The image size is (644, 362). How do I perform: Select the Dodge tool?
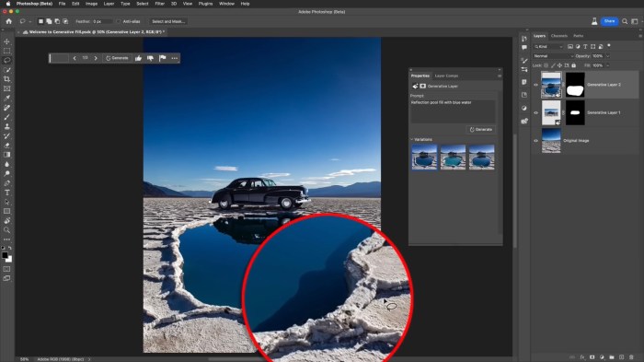7,174
